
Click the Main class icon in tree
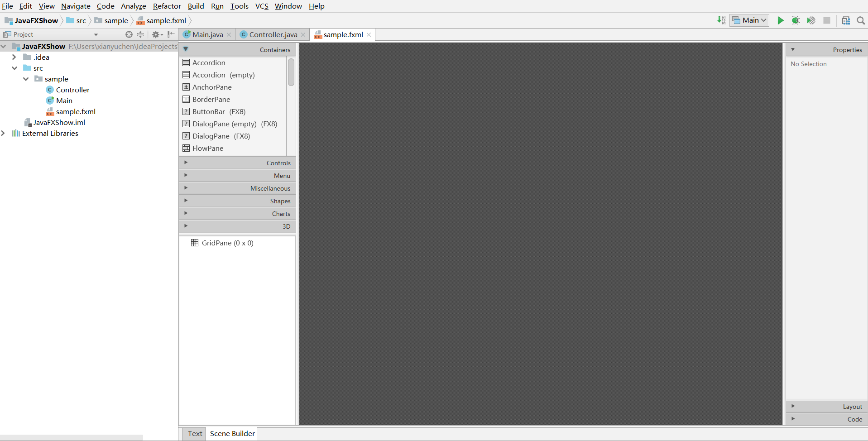coord(50,101)
